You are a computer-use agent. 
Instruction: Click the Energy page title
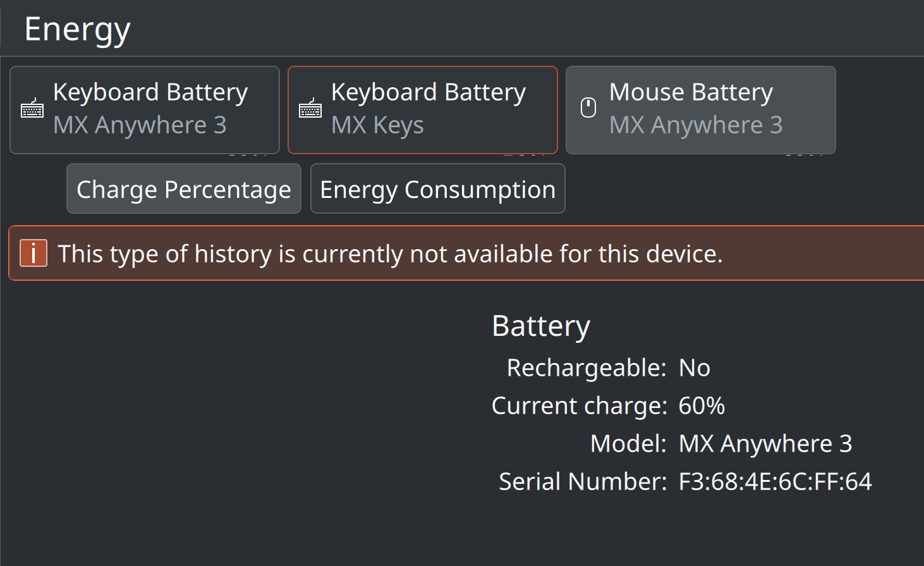click(77, 30)
